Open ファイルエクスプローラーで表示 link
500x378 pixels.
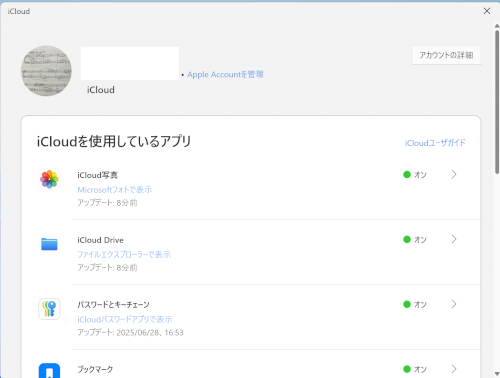point(124,255)
